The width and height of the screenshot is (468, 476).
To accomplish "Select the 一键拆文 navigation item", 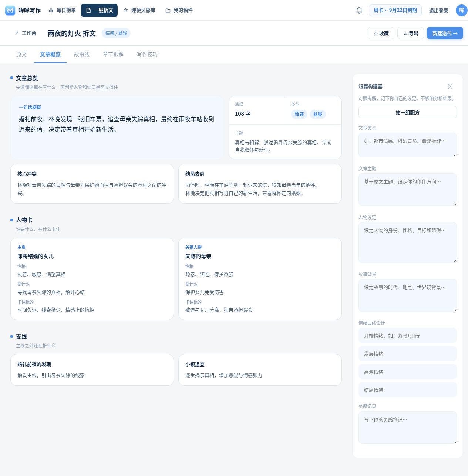I will coord(99,10).
